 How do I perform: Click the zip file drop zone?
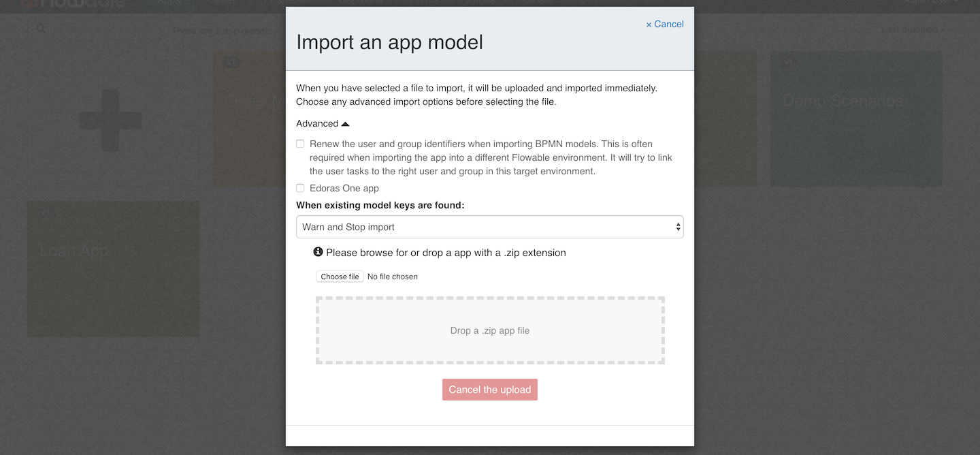pos(489,330)
